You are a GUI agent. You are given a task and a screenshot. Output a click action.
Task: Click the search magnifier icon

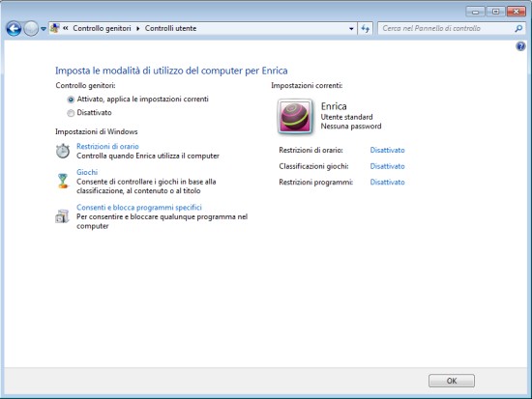tap(518, 28)
